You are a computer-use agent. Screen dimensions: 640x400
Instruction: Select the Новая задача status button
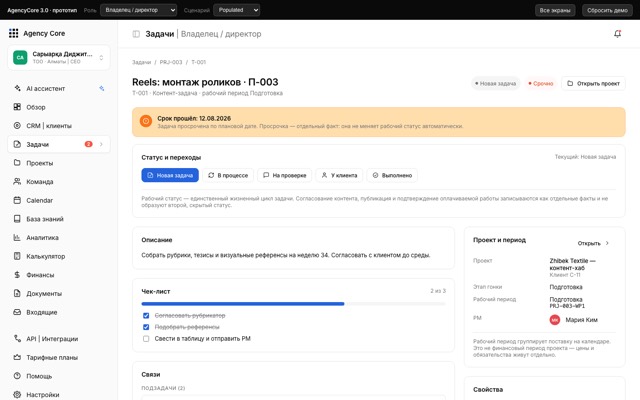170,175
